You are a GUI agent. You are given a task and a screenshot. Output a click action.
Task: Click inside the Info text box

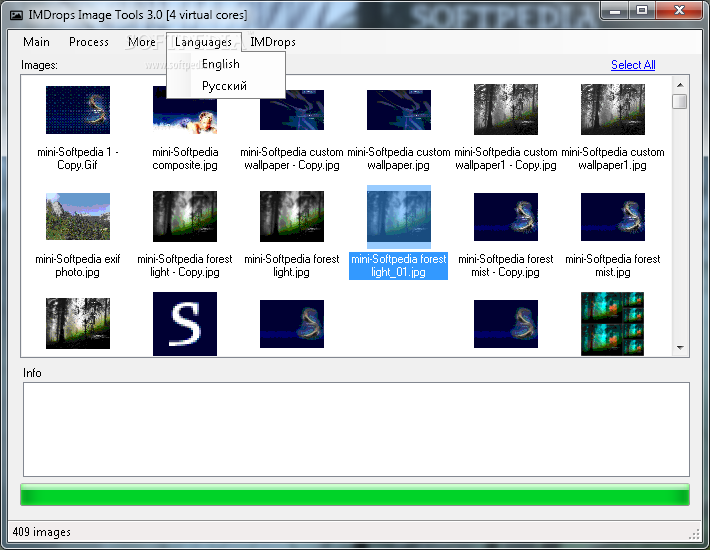(x=356, y=429)
